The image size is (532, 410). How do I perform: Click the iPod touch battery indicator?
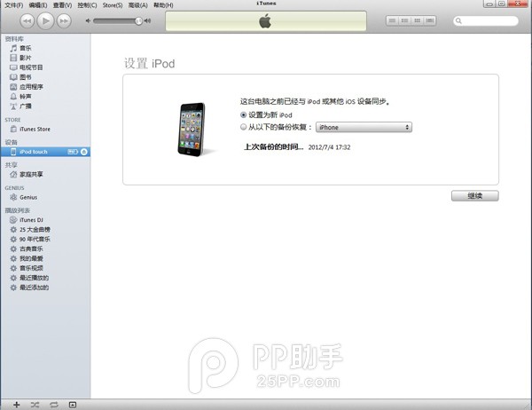pyautogui.click(x=73, y=152)
